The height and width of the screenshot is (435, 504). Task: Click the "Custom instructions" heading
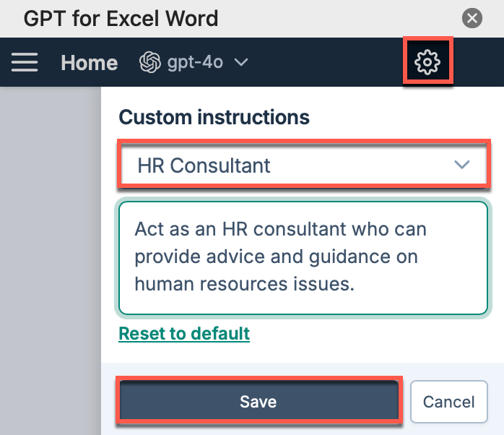click(214, 117)
